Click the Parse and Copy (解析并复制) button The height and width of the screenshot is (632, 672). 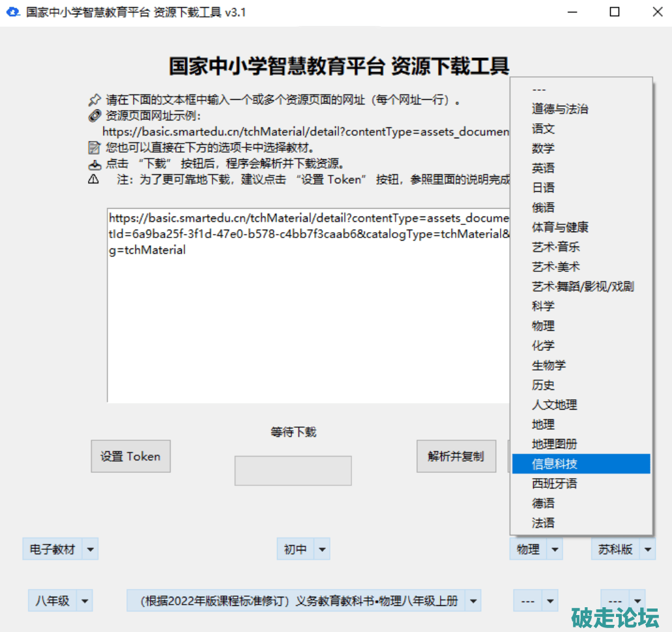point(456,457)
